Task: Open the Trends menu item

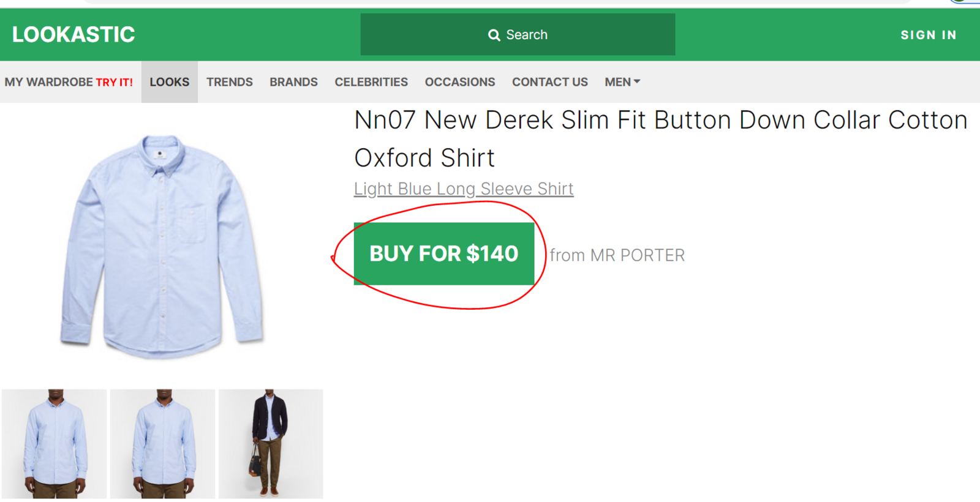Action: (x=230, y=82)
